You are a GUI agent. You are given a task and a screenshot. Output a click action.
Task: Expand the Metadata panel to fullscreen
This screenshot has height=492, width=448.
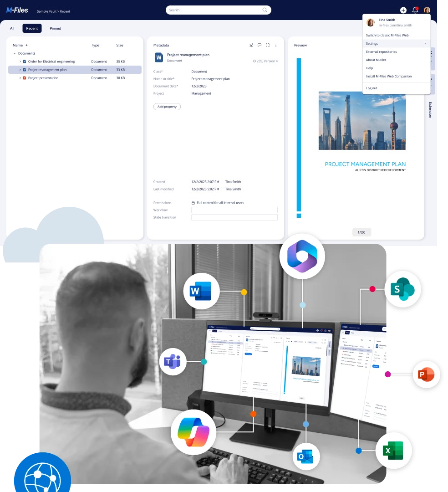pos(268,45)
